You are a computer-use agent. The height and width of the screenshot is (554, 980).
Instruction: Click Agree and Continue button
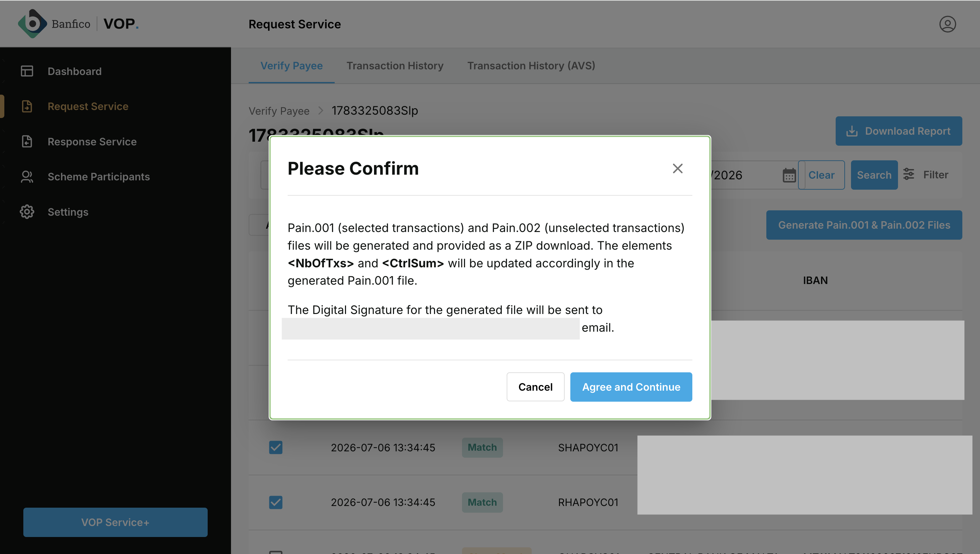(631, 387)
